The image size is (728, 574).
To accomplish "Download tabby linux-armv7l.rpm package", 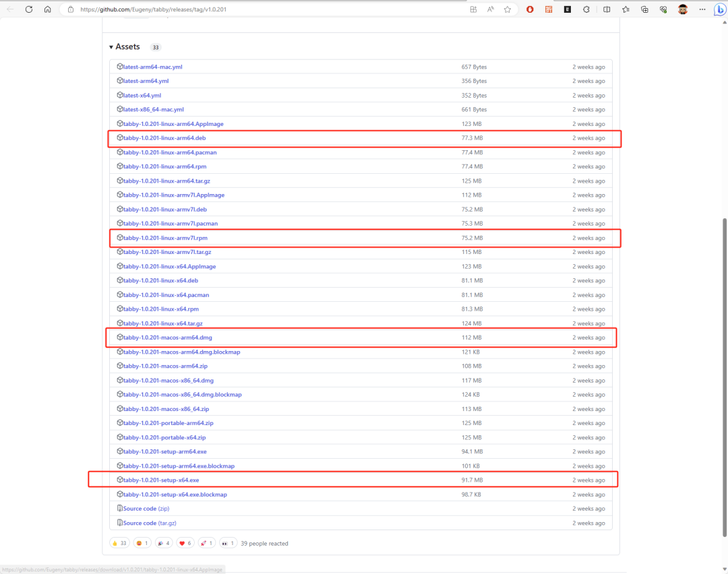I will tap(165, 238).
